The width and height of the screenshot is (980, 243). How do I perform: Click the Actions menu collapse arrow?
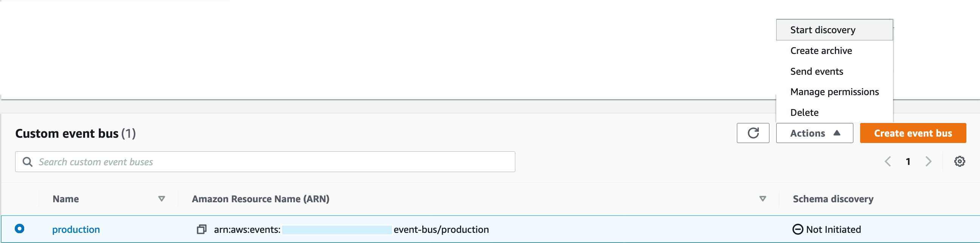pyautogui.click(x=837, y=133)
